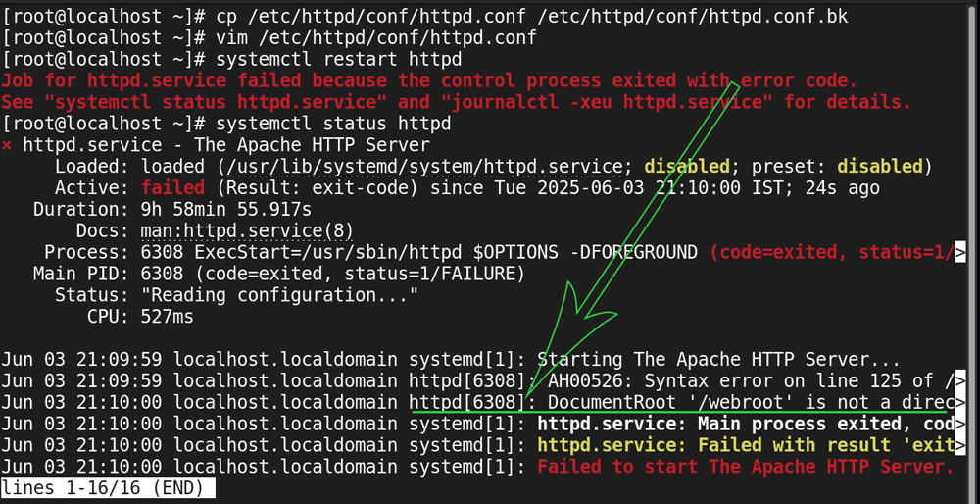
Task: Click the 'Loaded:' field label
Action: [x=92, y=167]
